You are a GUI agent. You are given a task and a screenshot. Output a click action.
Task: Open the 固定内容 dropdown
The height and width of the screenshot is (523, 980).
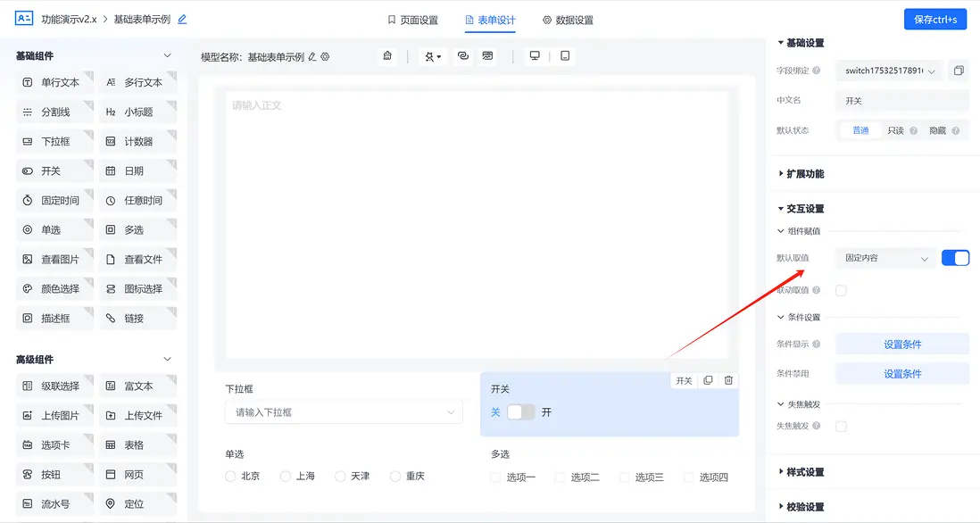884,257
